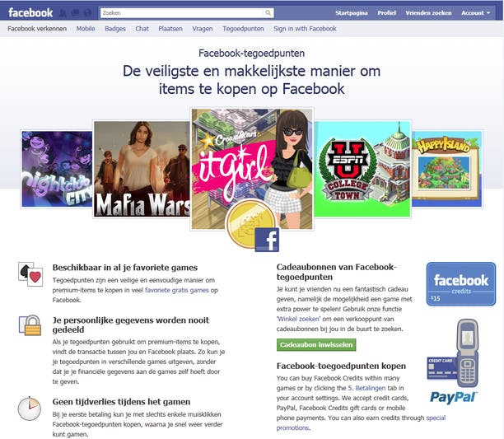Open the Winkel zoeken link
Viewport: 504px width, 439px height.
pos(299,319)
